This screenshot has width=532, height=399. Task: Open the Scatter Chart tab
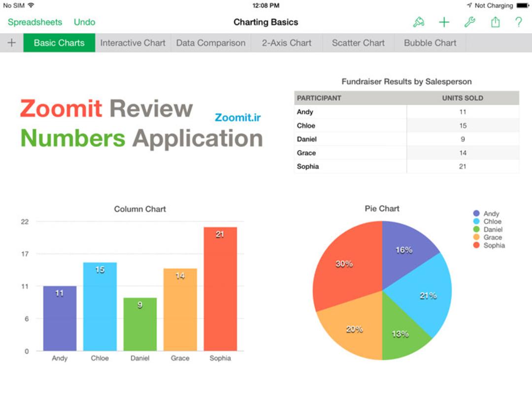(358, 43)
